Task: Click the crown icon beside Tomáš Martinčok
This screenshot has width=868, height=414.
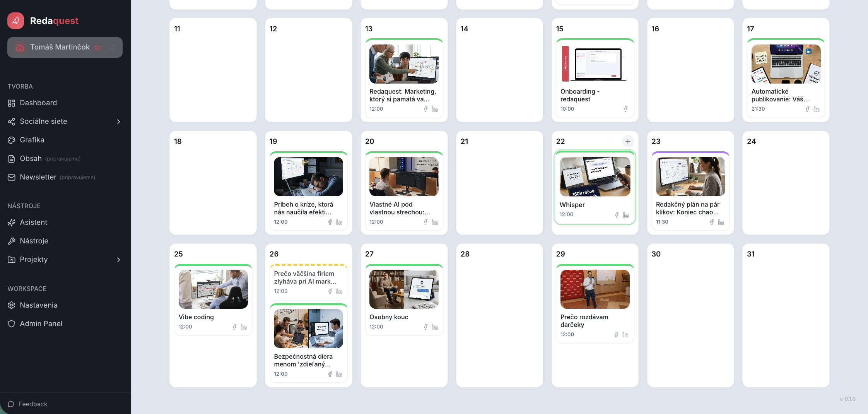Action: pos(97,47)
